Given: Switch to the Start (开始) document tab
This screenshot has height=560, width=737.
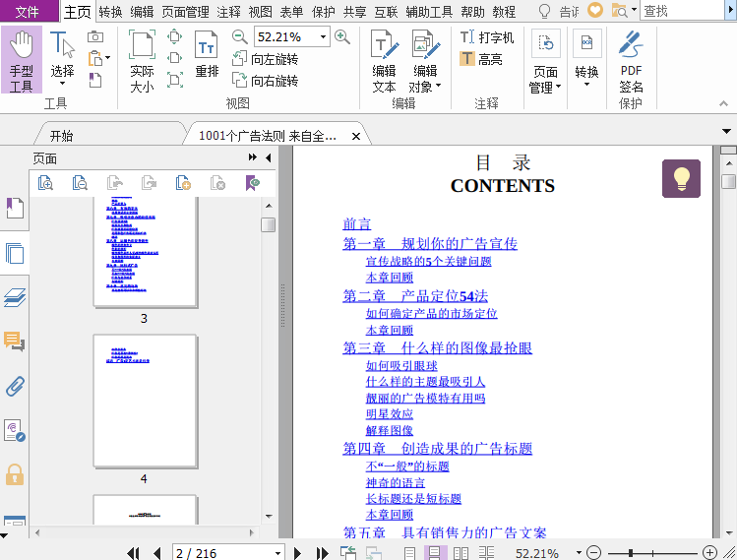Looking at the screenshot, I should (x=62, y=136).
